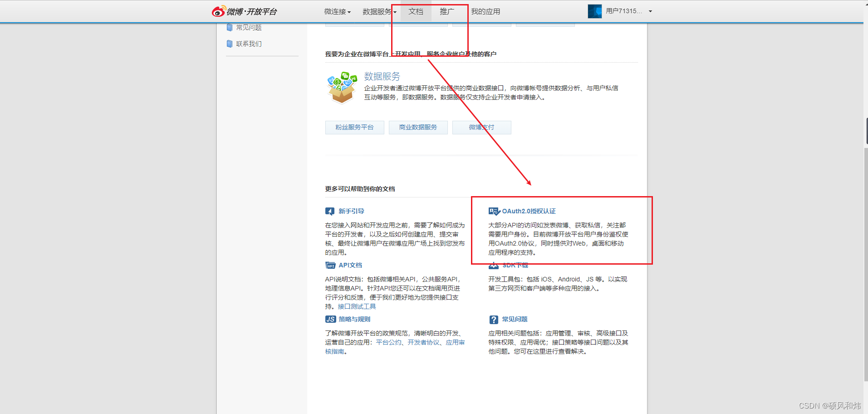Click the JS icon beside 策略与规则
The image size is (868, 414).
[x=330, y=319]
